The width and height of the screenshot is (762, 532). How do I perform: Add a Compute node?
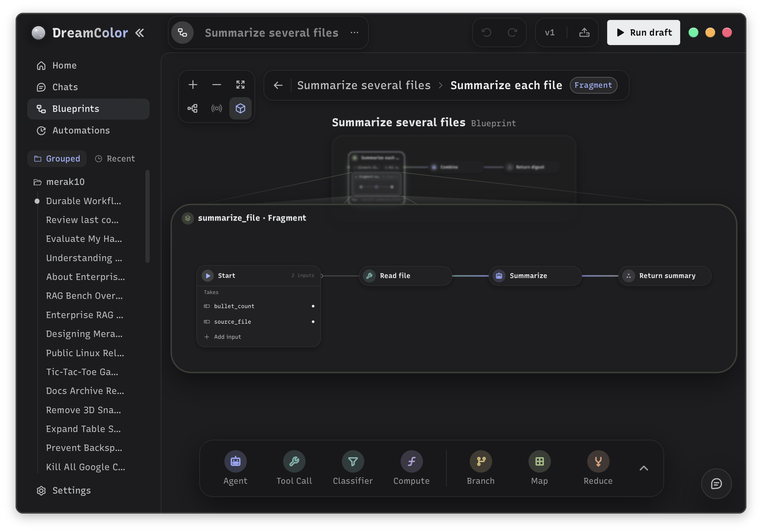tap(412, 468)
